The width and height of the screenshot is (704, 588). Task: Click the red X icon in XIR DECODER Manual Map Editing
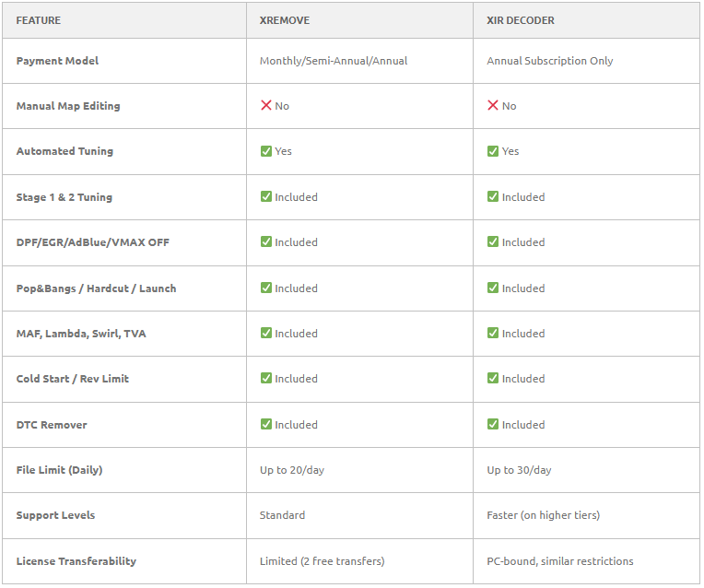coord(493,106)
